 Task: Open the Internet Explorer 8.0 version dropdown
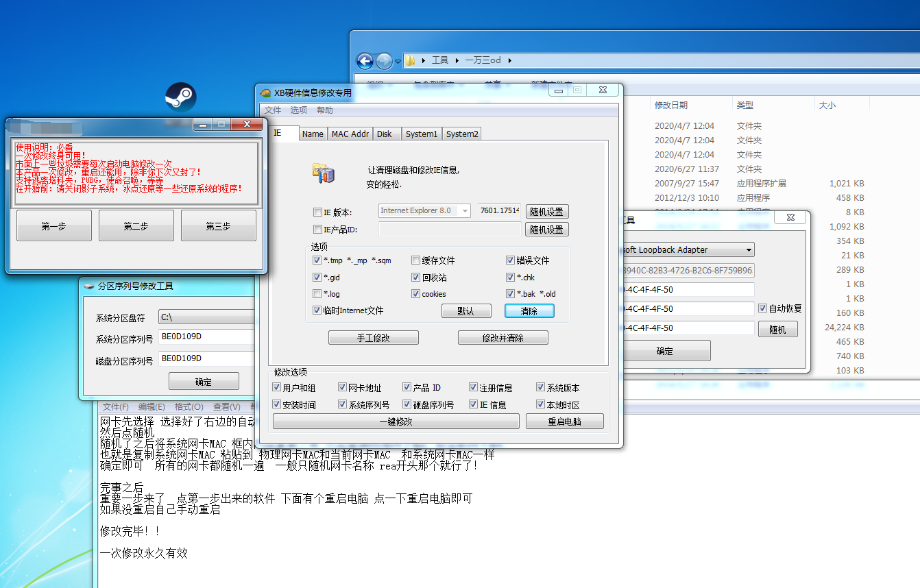(465, 211)
